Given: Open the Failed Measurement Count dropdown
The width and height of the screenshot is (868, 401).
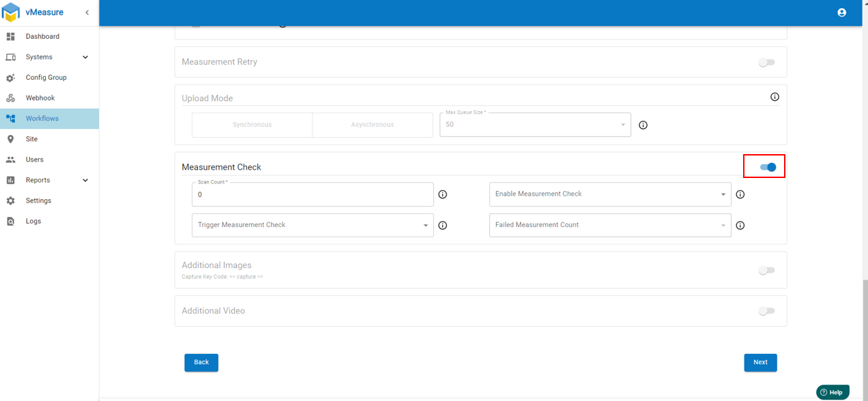Looking at the screenshot, I should [610, 225].
